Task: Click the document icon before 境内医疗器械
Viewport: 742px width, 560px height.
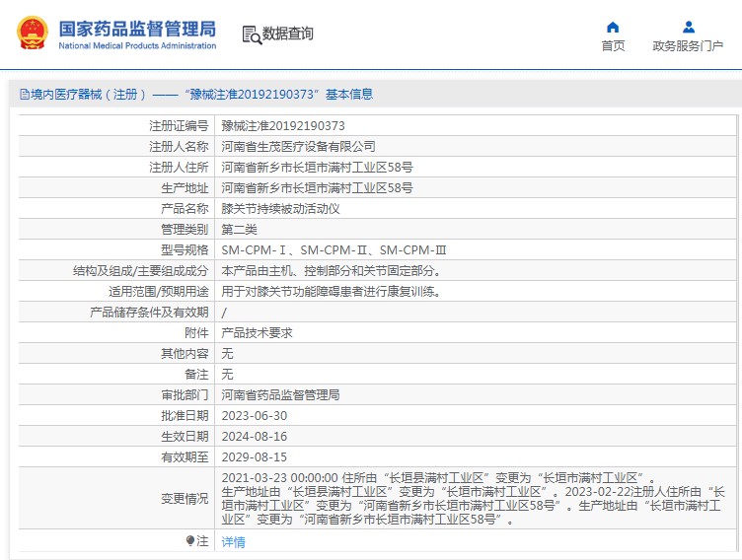Action: 24,94
